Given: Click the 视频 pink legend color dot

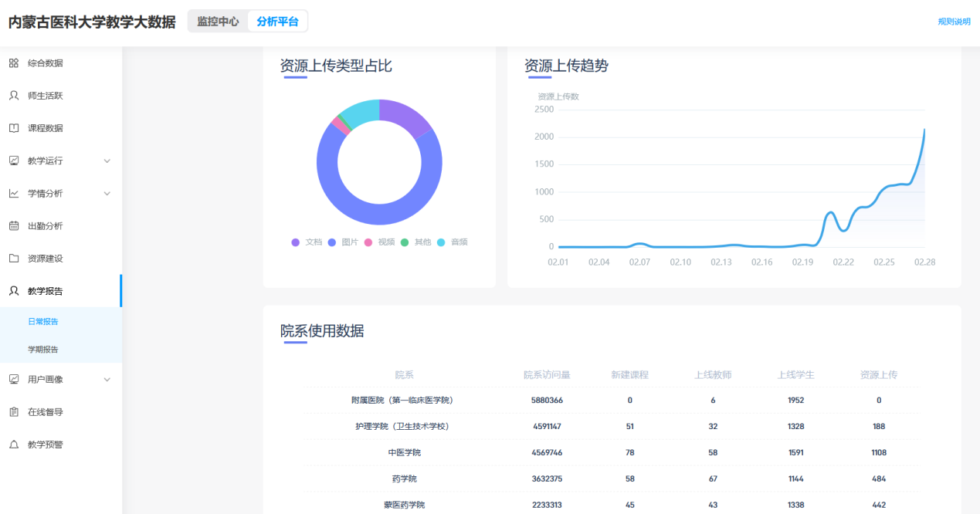Looking at the screenshot, I should [x=368, y=242].
